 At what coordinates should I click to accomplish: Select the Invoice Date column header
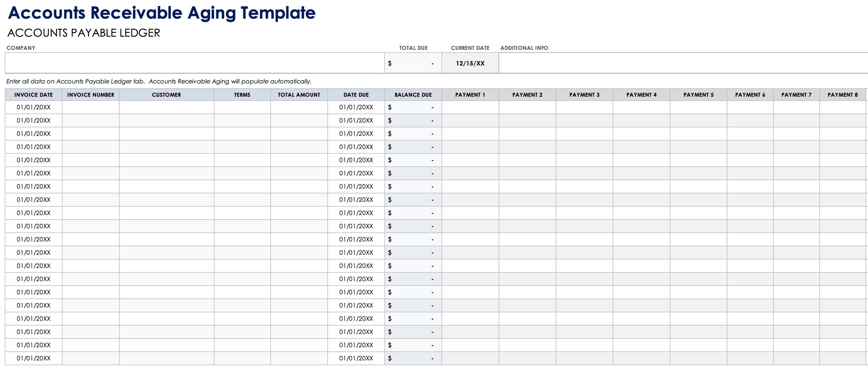click(x=33, y=95)
